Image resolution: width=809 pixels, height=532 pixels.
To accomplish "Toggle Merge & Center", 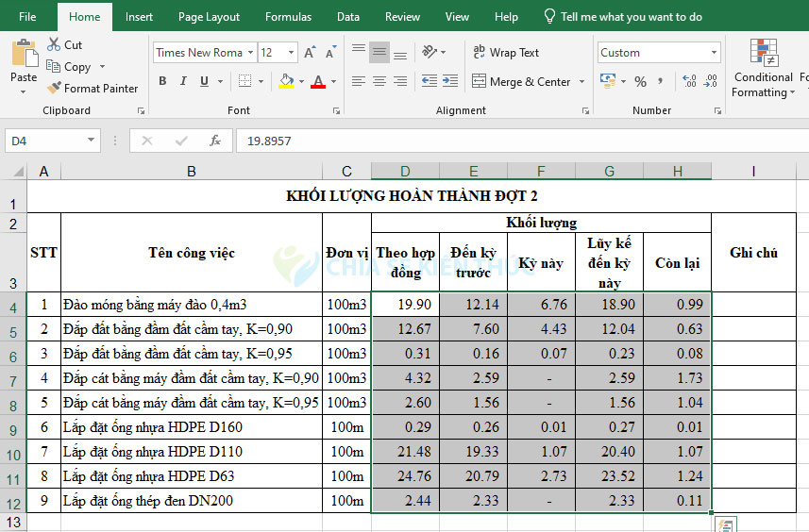I will click(x=522, y=81).
